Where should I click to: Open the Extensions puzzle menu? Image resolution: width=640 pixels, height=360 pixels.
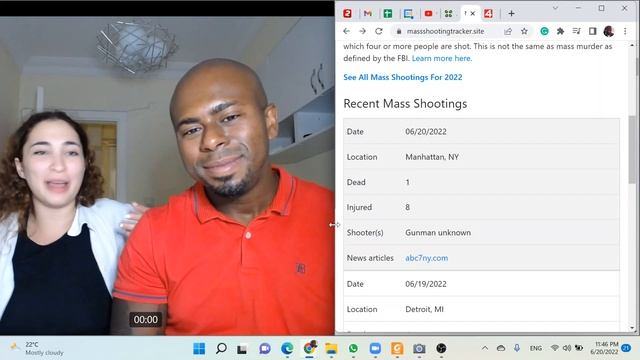point(560,31)
